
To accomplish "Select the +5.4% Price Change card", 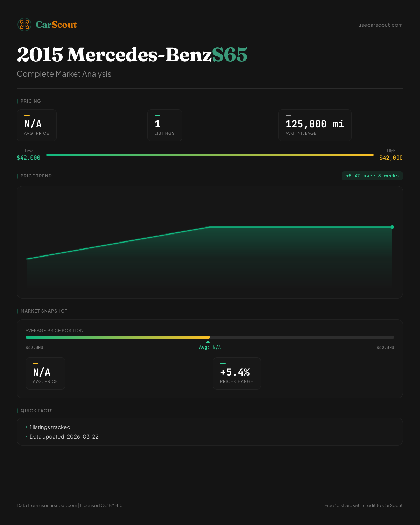I will [x=237, y=373].
